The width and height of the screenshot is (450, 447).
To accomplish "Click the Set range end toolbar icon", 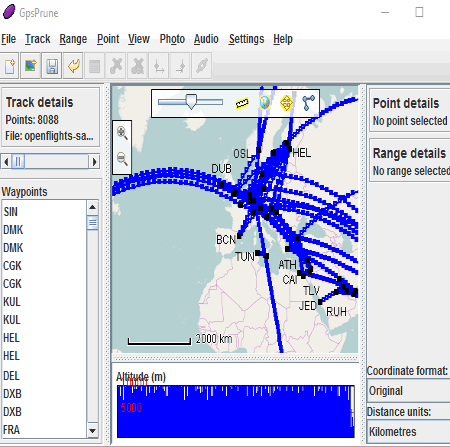I will (180, 66).
